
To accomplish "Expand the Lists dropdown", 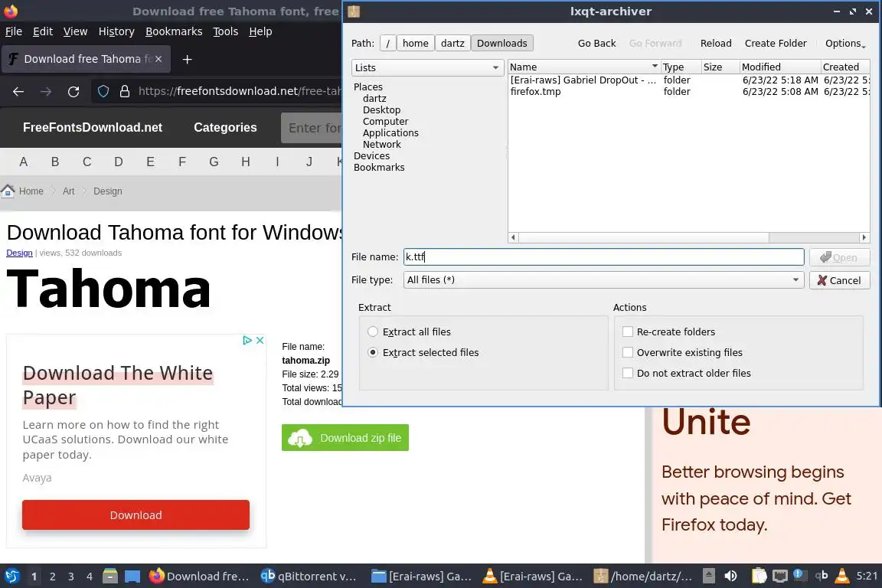I will (427, 67).
